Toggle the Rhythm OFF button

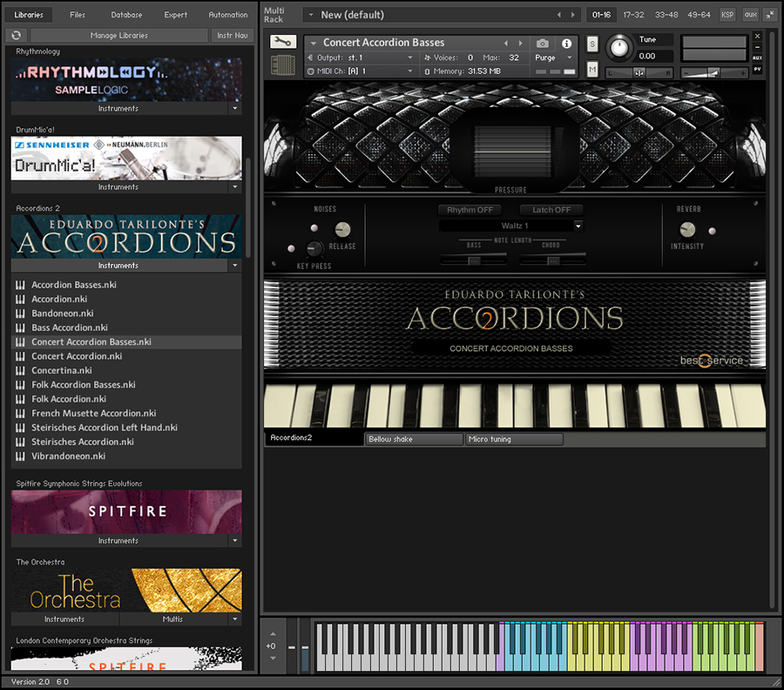coord(470,210)
